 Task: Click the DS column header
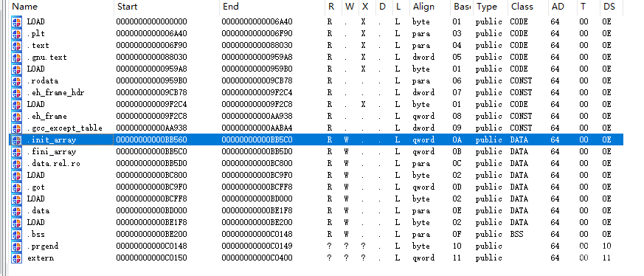[609, 7]
